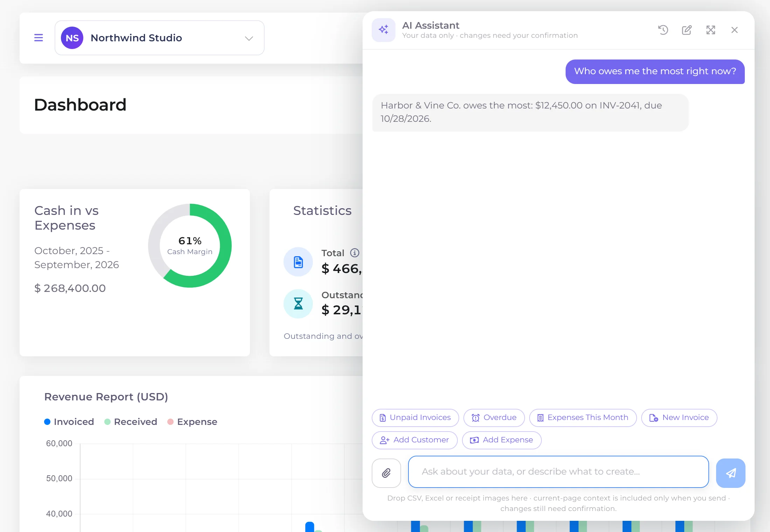The height and width of the screenshot is (532, 770).
Task: Send the message with paper plane button
Action: point(731,473)
